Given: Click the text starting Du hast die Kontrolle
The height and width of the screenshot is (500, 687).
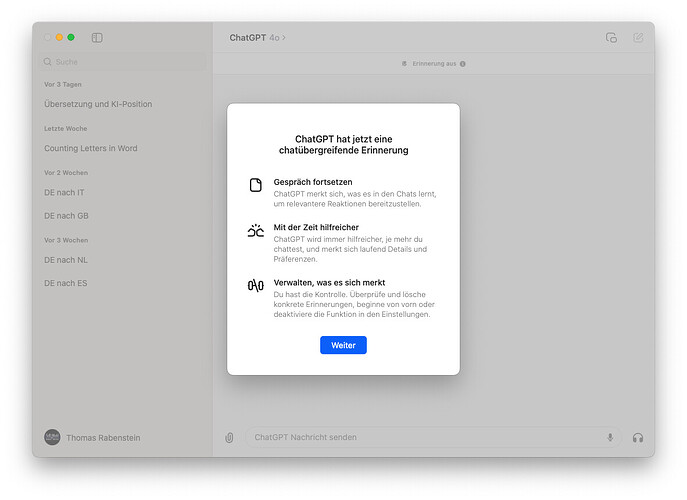Looking at the screenshot, I should point(354,305).
